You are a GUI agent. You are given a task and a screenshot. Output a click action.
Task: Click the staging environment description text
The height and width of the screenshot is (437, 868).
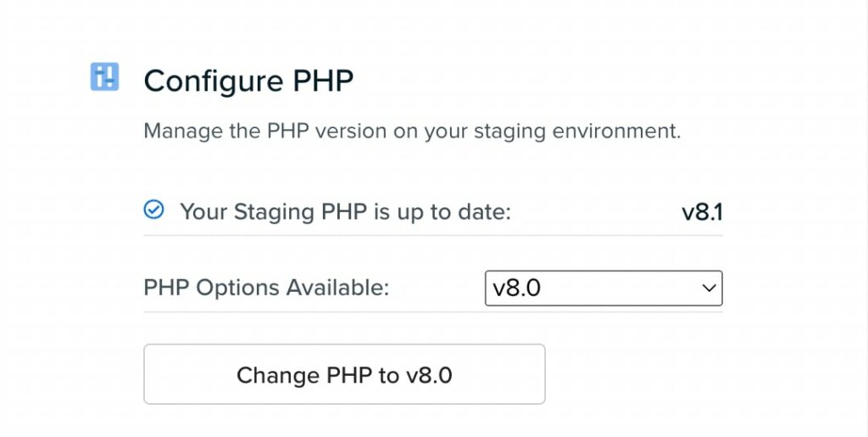(x=412, y=132)
